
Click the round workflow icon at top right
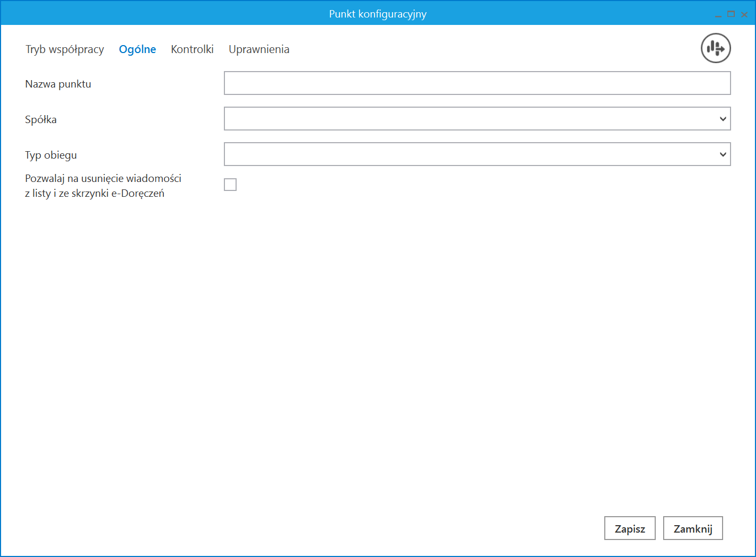[716, 48]
